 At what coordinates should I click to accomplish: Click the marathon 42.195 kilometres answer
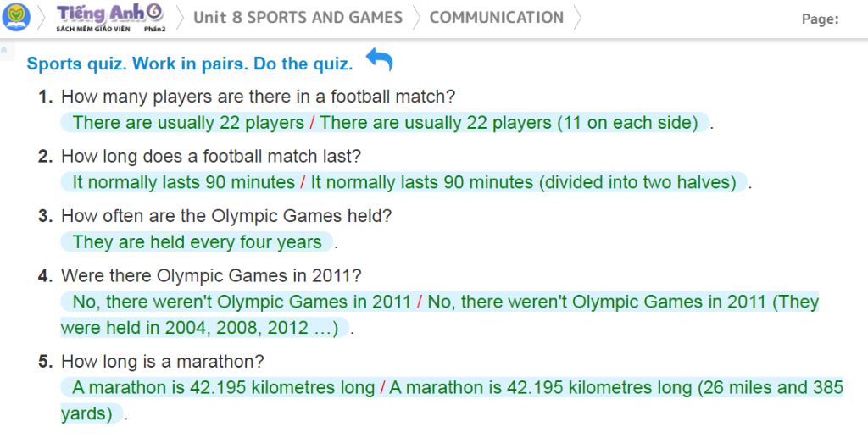tap(452, 401)
